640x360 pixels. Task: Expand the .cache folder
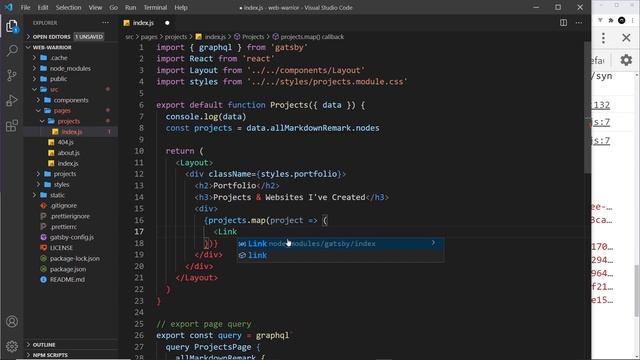pos(71,58)
